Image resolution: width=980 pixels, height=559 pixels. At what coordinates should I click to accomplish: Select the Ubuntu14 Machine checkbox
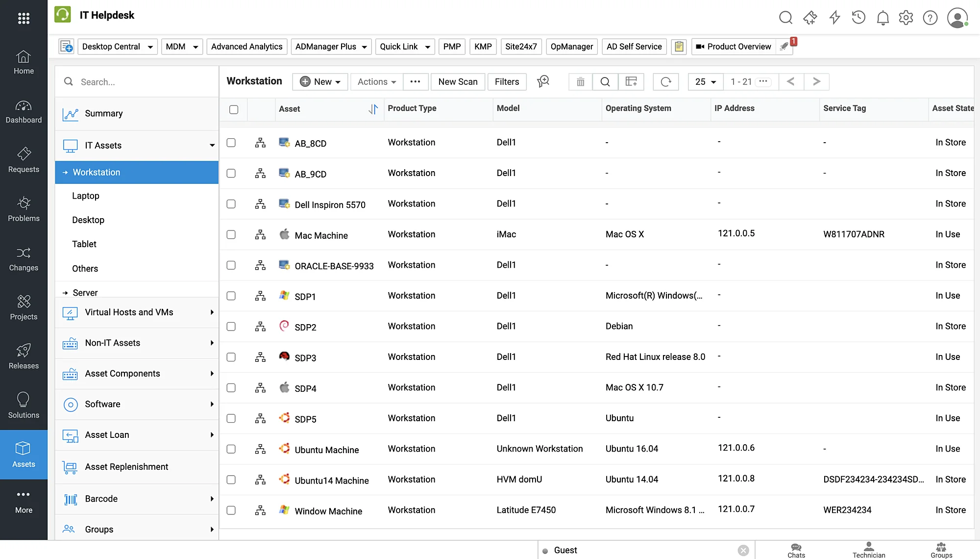coord(231,480)
